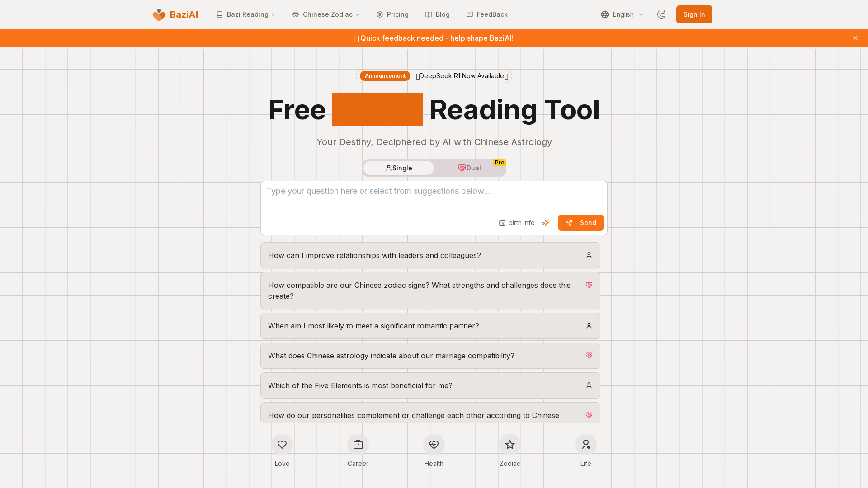
Task: Open birth info selector
Action: coord(517,223)
